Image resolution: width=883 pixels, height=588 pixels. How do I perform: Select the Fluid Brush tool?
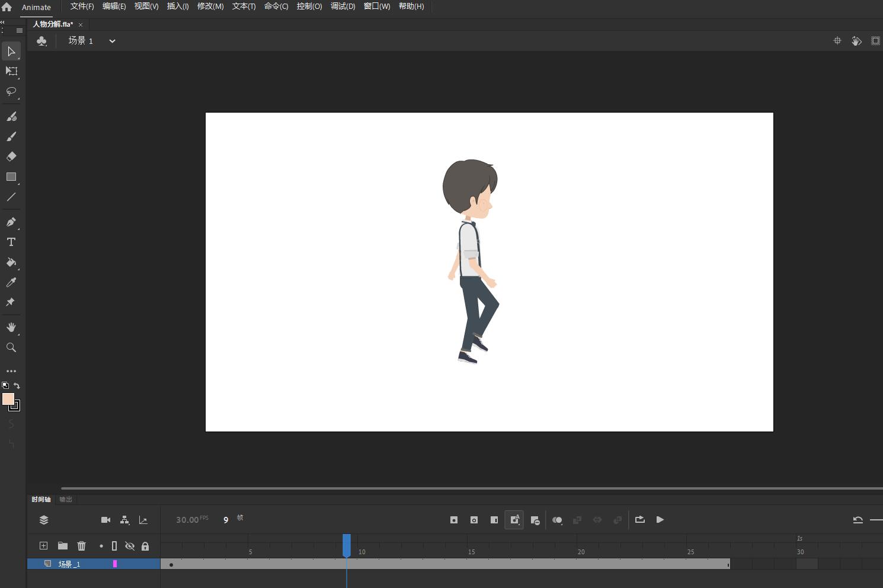coord(11,117)
